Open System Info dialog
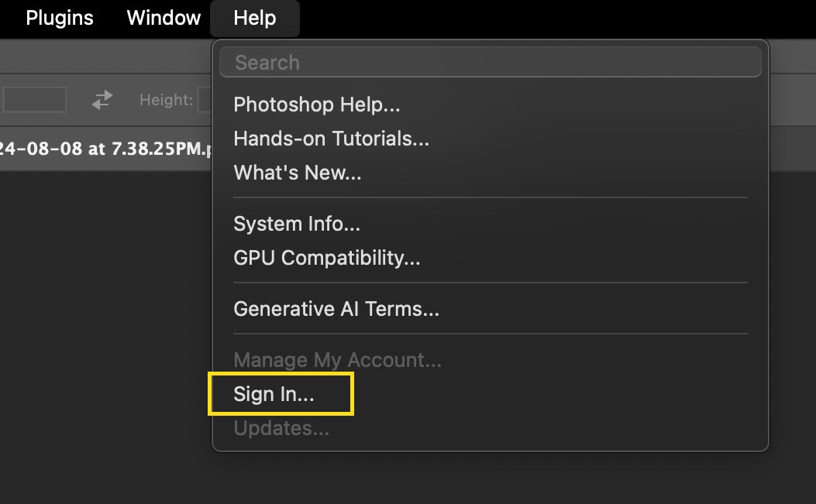This screenshot has width=816, height=504. [297, 224]
